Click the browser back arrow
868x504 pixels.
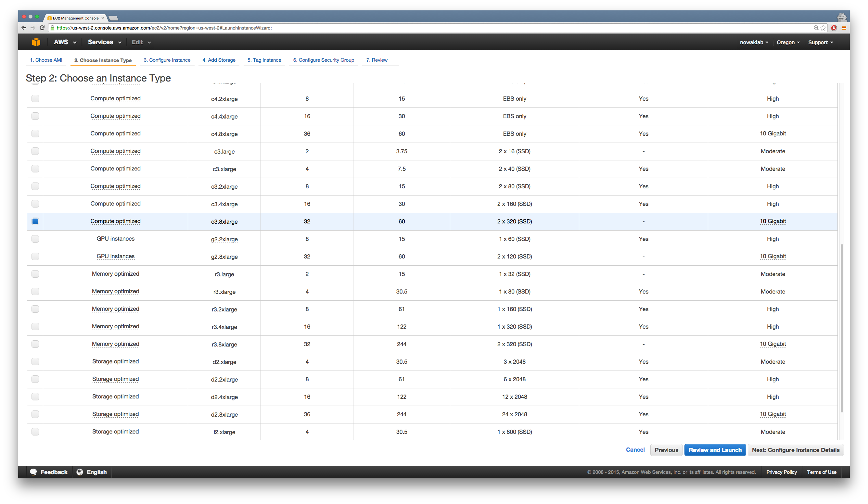[x=24, y=28]
